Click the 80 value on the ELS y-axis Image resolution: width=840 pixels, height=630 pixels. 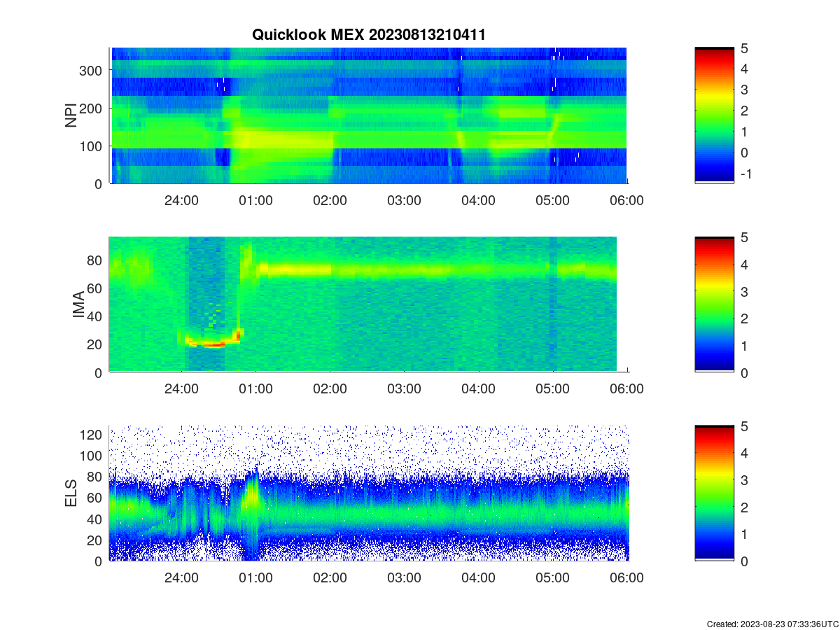pyautogui.click(x=95, y=477)
